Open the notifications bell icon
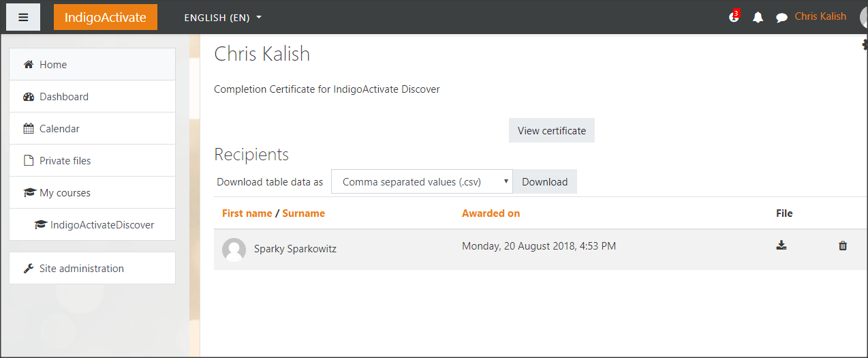 758,18
